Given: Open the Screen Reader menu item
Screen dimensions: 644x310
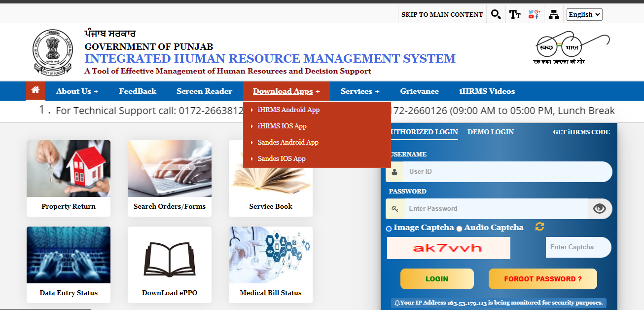Looking at the screenshot, I should point(204,91).
